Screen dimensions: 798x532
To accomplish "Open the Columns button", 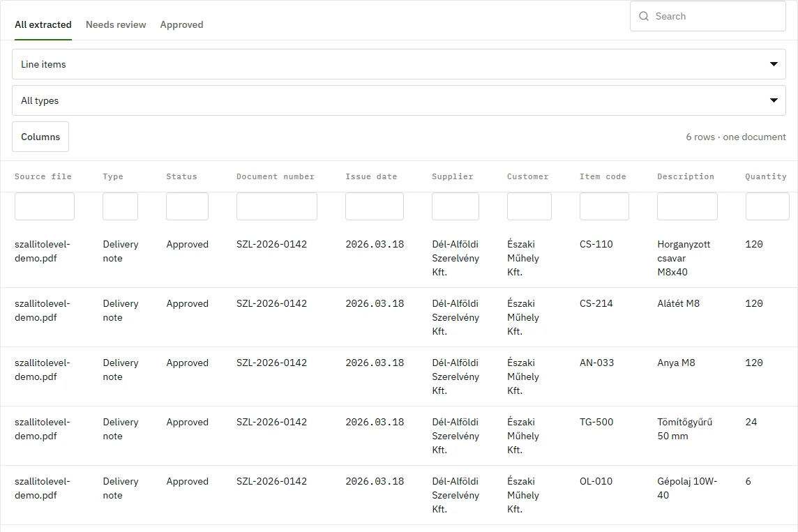I will (40, 137).
